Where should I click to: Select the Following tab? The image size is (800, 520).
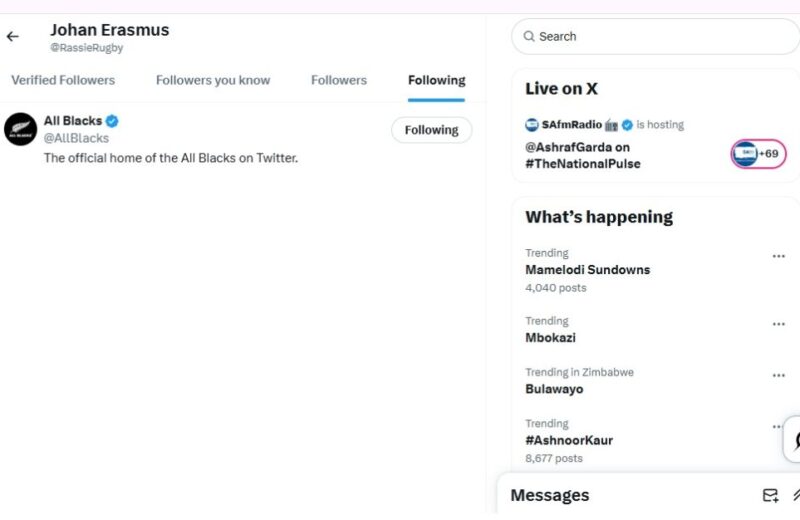(x=437, y=80)
